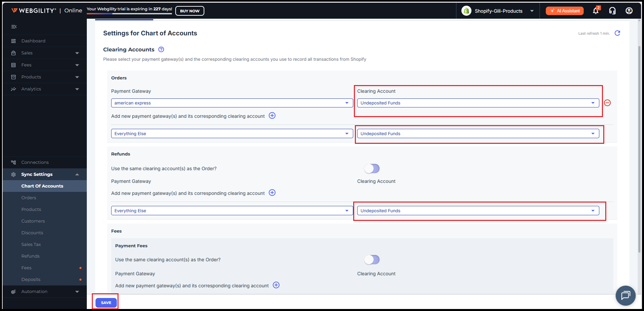Open Refunds Everything Else clearing account dropdown
Viewport: 644px width, 311px height.
[478, 211]
